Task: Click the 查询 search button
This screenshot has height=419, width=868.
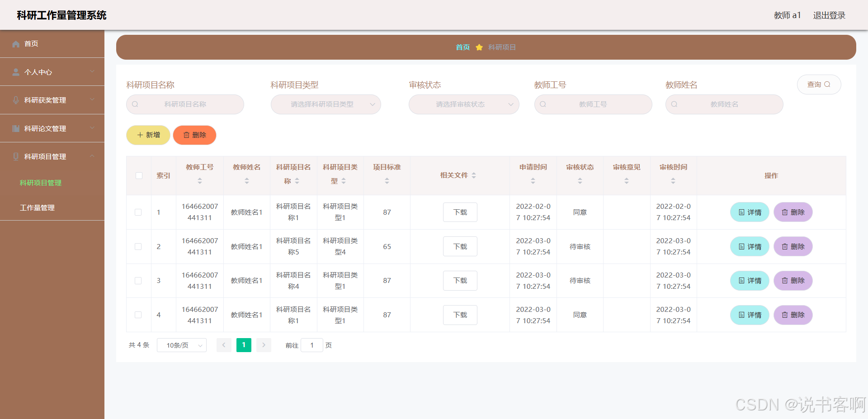Action: 819,85
